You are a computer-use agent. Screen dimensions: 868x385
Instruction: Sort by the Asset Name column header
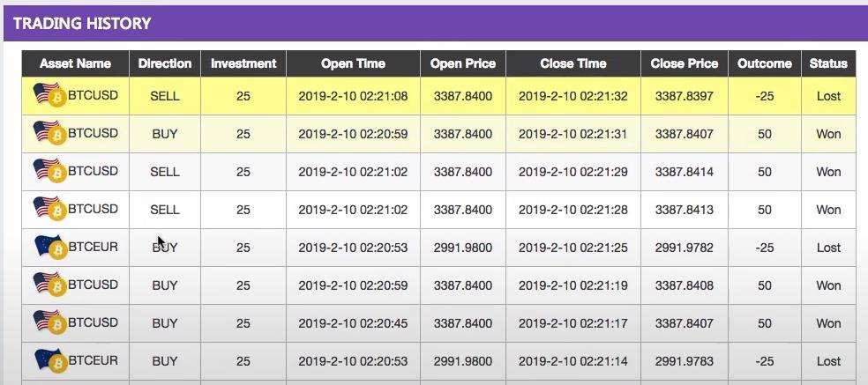pyautogui.click(x=75, y=63)
